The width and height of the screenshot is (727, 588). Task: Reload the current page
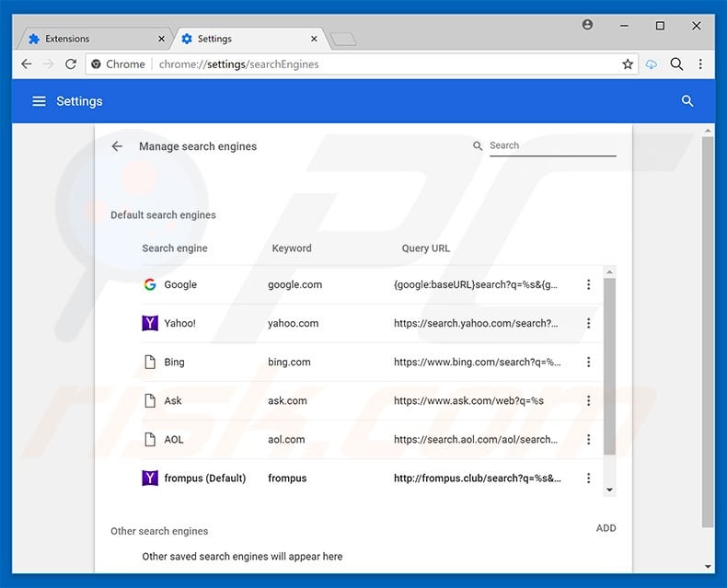[x=71, y=64]
